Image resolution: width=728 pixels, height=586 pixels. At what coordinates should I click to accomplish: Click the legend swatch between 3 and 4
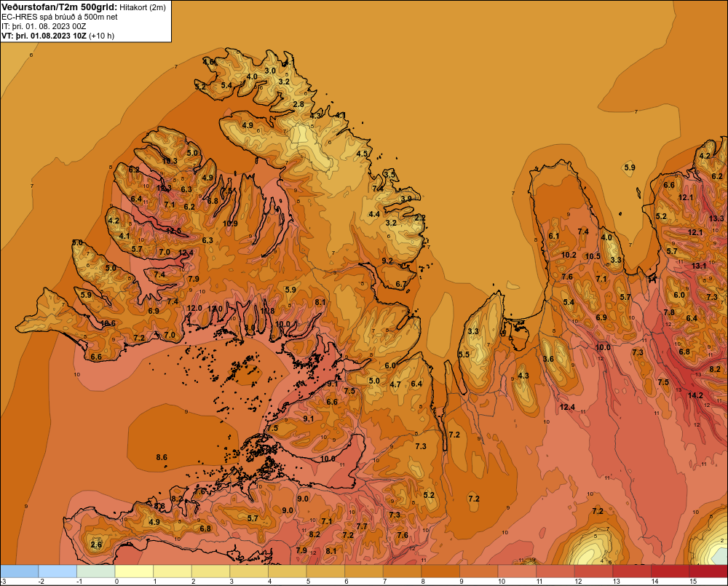[x=249, y=571]
